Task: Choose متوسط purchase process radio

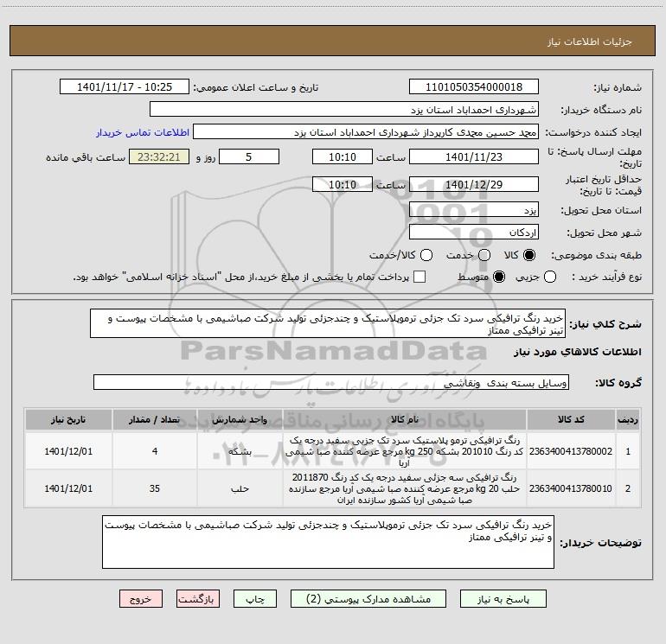Action: pyautogui.click(x=499, y=277)
